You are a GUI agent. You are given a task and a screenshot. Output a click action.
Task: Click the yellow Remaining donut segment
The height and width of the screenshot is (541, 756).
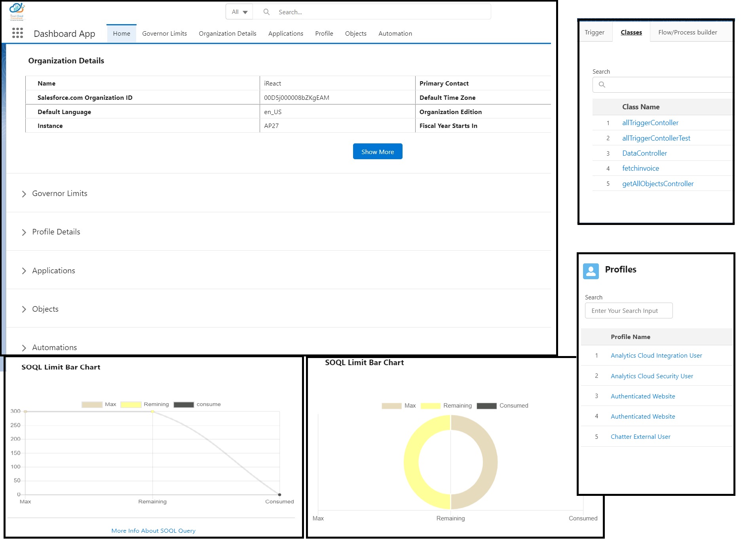click(x=412, y=462)
